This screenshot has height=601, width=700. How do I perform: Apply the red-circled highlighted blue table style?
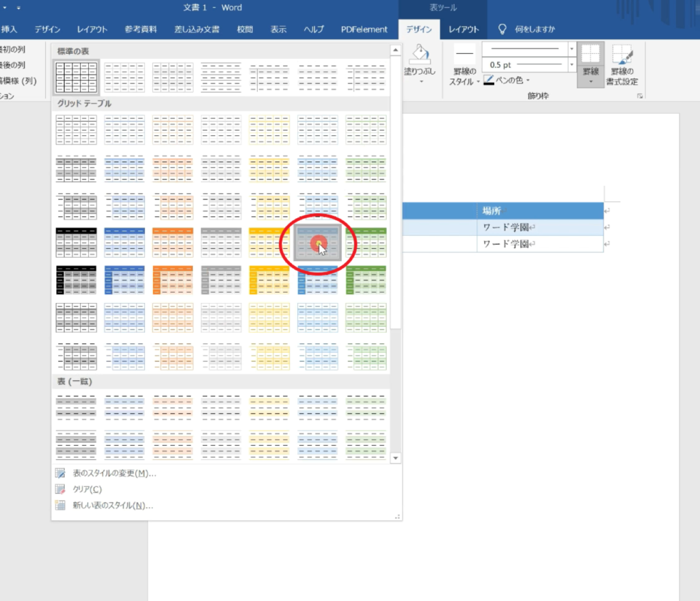coord(318,243)
